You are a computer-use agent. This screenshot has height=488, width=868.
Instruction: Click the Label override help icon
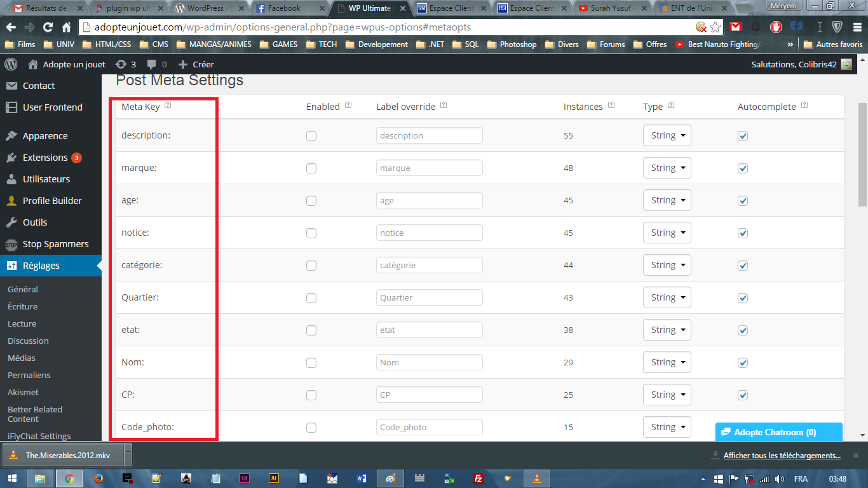tap(444, 105)
